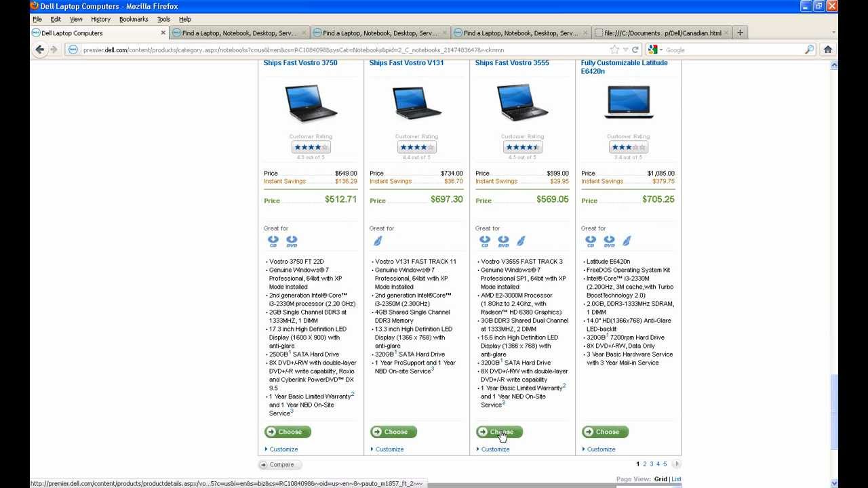Click feather icon under Latitude E6420n
Image resolution: width=868 pixels, height=488 pixels.
[627, 241]
